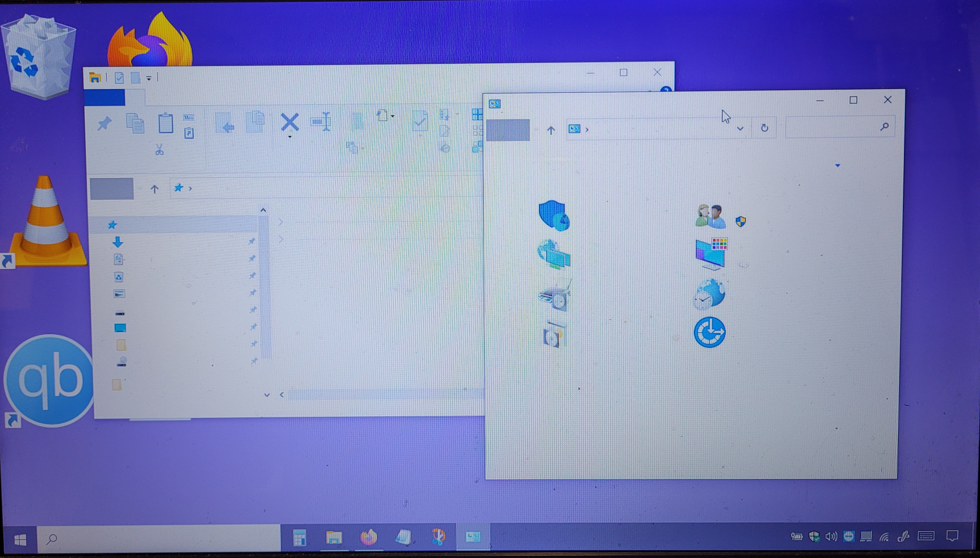Open the View by dropdown arrow
The width and height of the screenshot is (980, 558).
(837, 166)
